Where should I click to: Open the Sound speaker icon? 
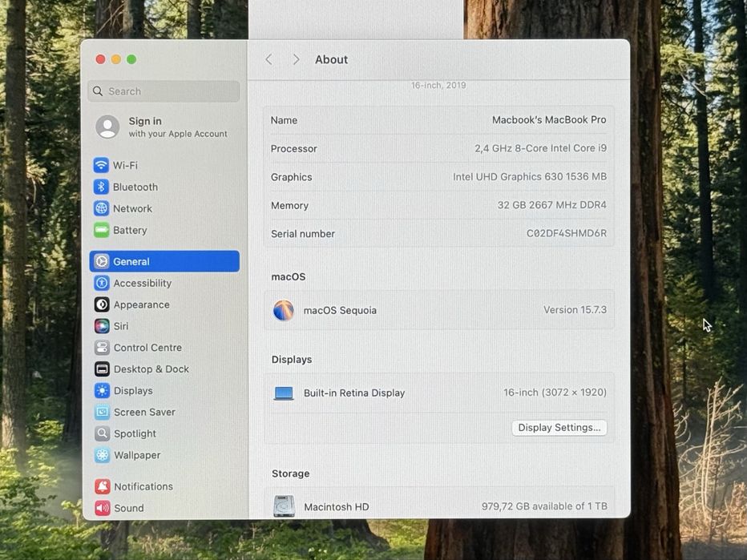tap(103, 508)
